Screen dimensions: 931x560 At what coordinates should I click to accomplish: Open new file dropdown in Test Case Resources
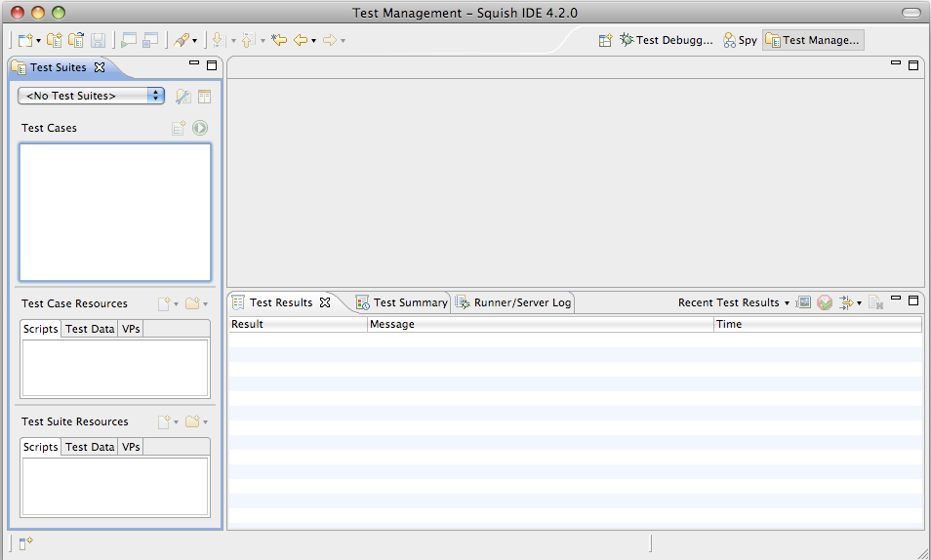176,304
